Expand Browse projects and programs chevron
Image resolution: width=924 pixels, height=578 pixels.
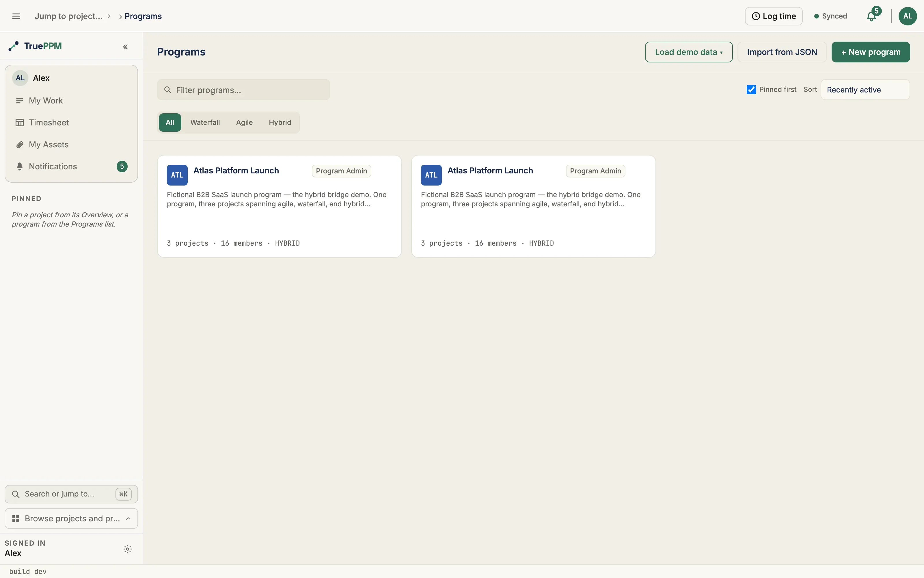128,518
